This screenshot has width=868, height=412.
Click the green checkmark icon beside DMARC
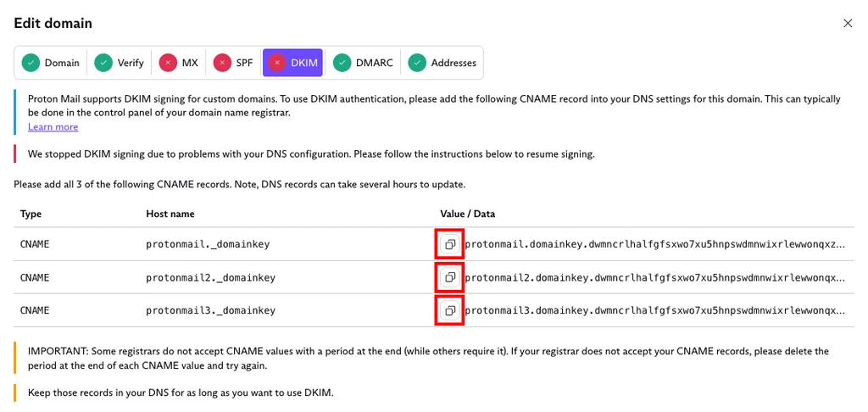point(342,63)
